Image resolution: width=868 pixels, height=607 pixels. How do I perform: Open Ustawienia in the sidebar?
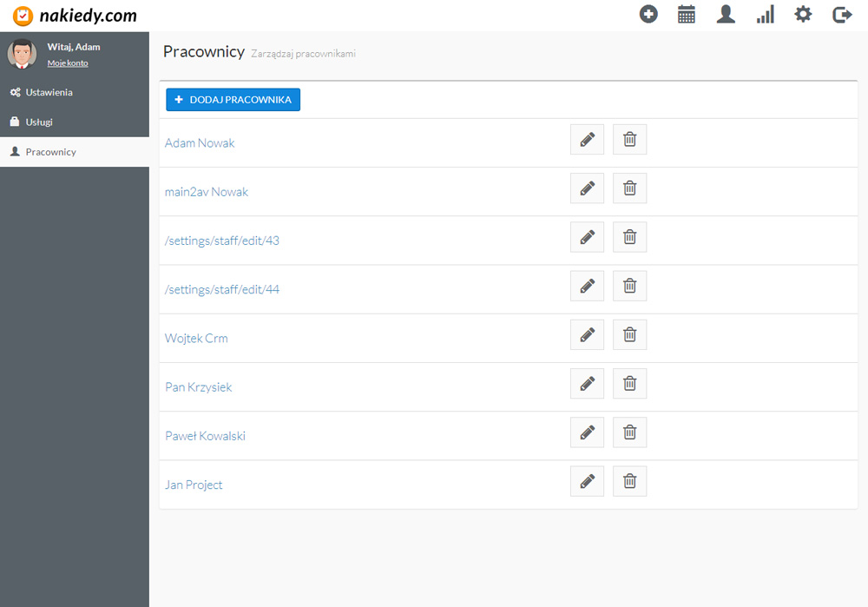click(x=74, y=93)
